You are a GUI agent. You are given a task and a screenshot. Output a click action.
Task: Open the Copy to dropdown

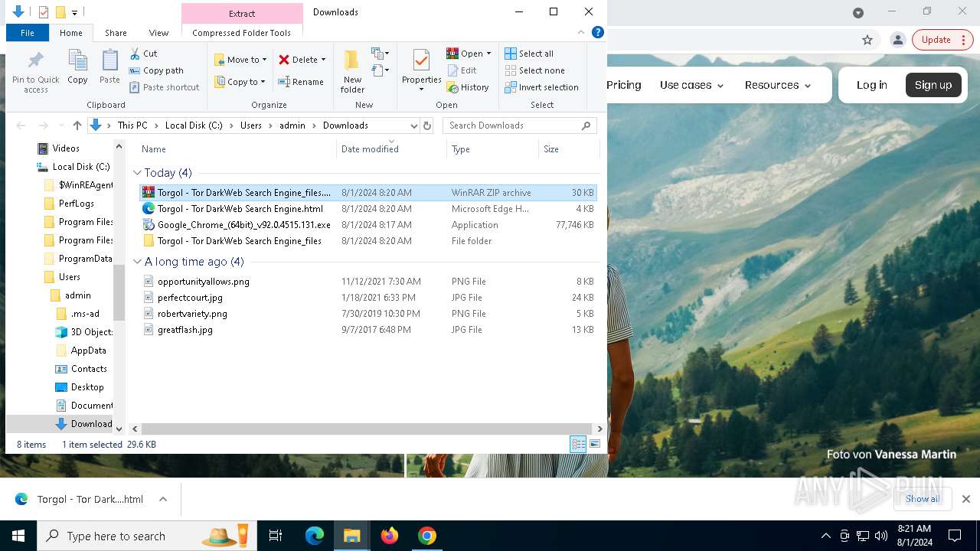pos(240,82)
